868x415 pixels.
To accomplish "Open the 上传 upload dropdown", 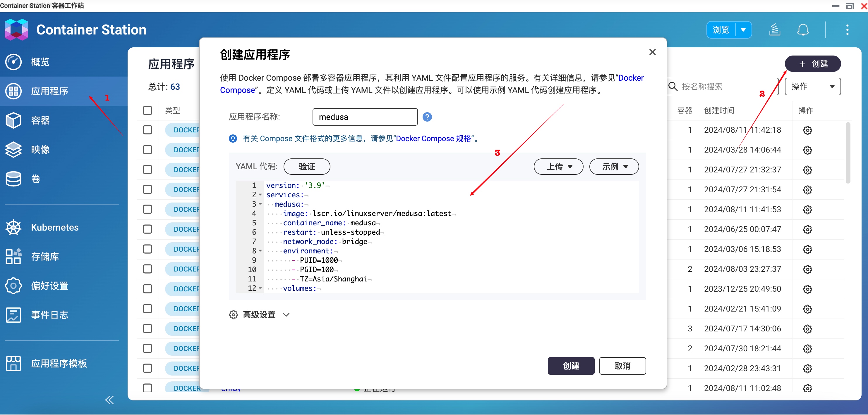I will [x=558, y=167].
